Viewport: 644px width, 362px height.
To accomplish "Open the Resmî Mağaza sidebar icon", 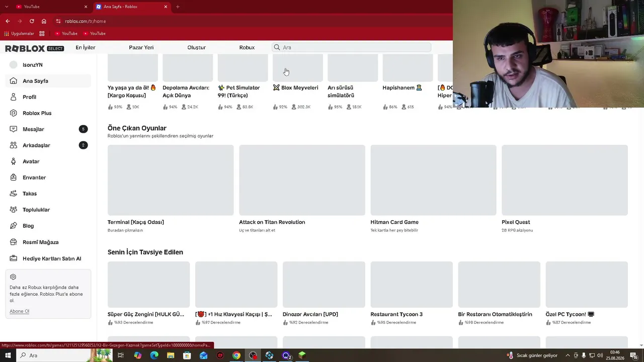I will pyautogui.click(x=14, y=242).
